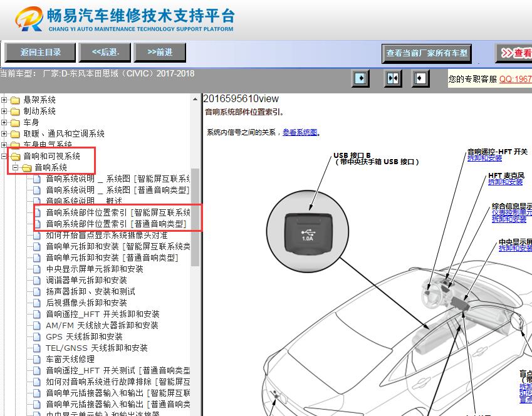Click the USB port illustration in diagram

pyautogui.click(x=308, y=231)
